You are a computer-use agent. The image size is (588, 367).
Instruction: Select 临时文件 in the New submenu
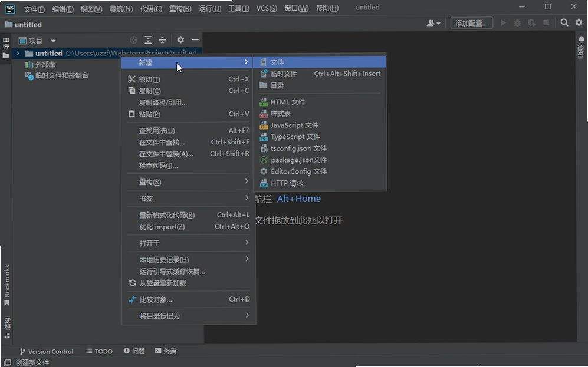pos(320,74)
